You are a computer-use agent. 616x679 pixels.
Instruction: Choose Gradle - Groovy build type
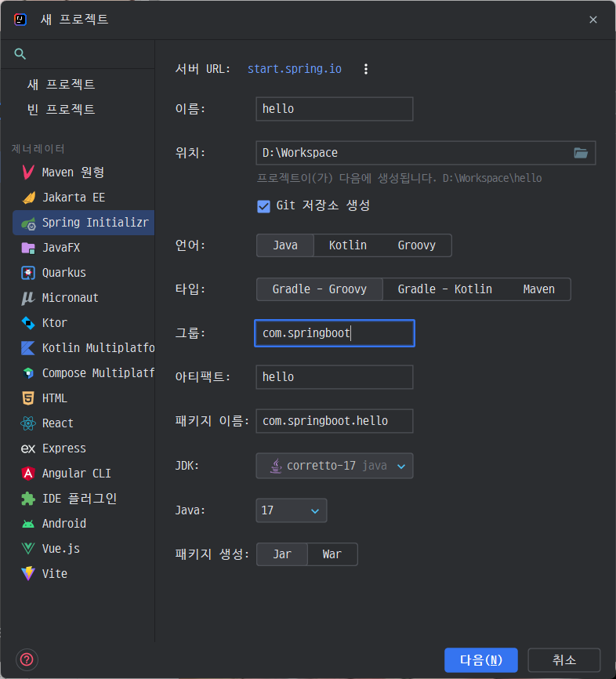coord(320,289)
